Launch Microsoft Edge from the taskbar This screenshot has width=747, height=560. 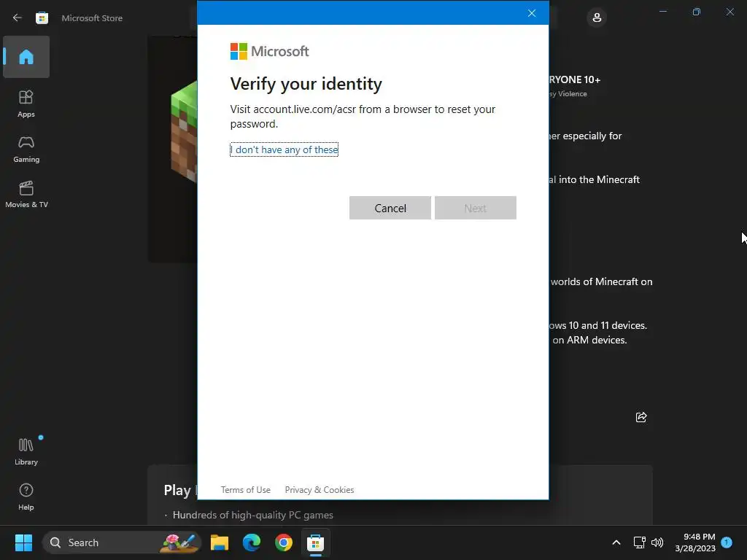pos(252,542)
